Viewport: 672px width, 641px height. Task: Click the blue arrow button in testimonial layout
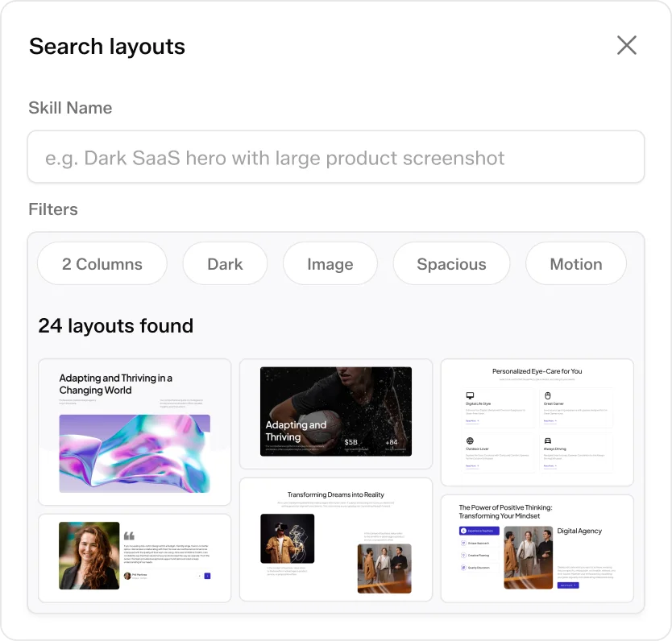207,576
